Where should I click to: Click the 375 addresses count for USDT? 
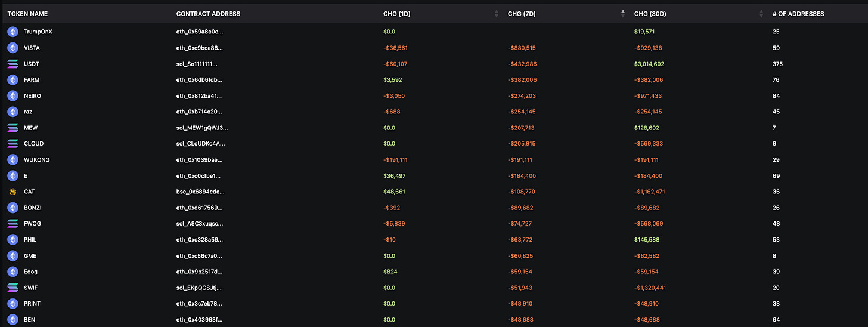(x=777, y=64)
